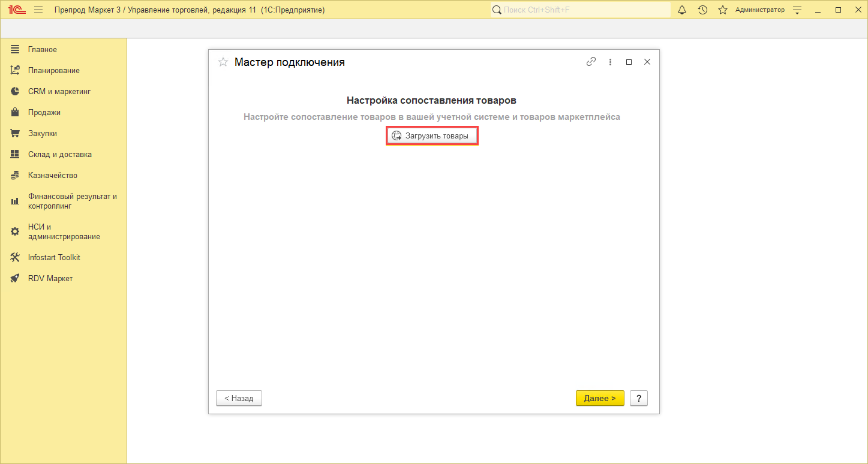Viewport: 868px width, 464px height.
Task: Open the Продажи section
Action: click(x=64, y=112)
